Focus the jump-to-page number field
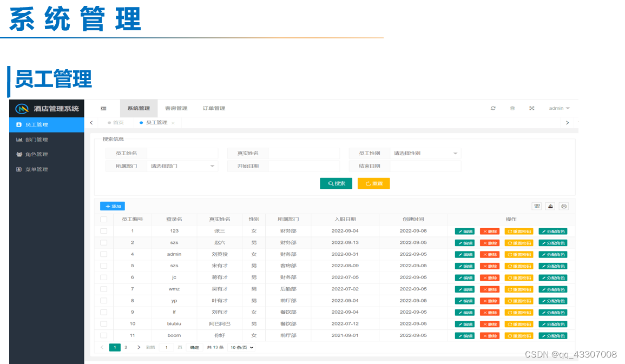625x364 pixels. click(166, 347)
